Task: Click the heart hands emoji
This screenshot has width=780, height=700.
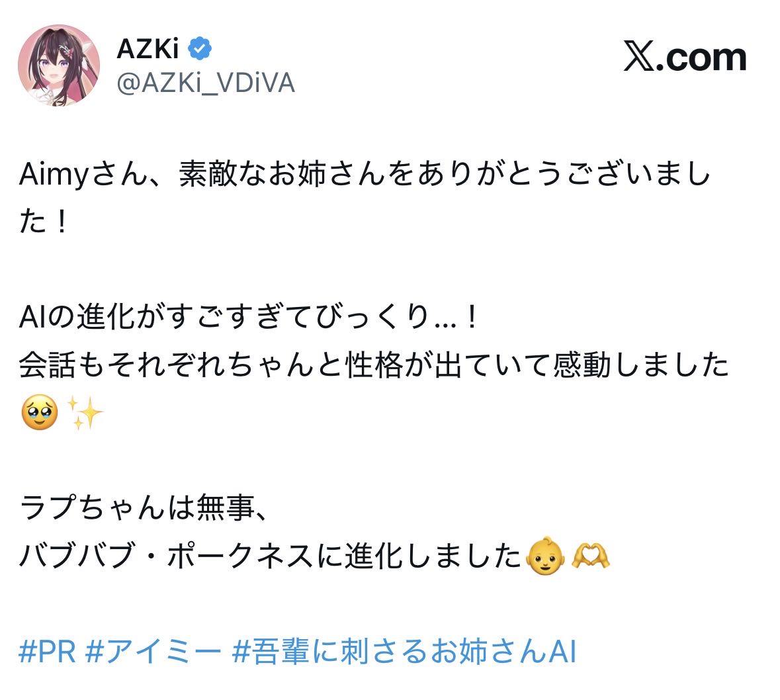Action: point(590,556)
